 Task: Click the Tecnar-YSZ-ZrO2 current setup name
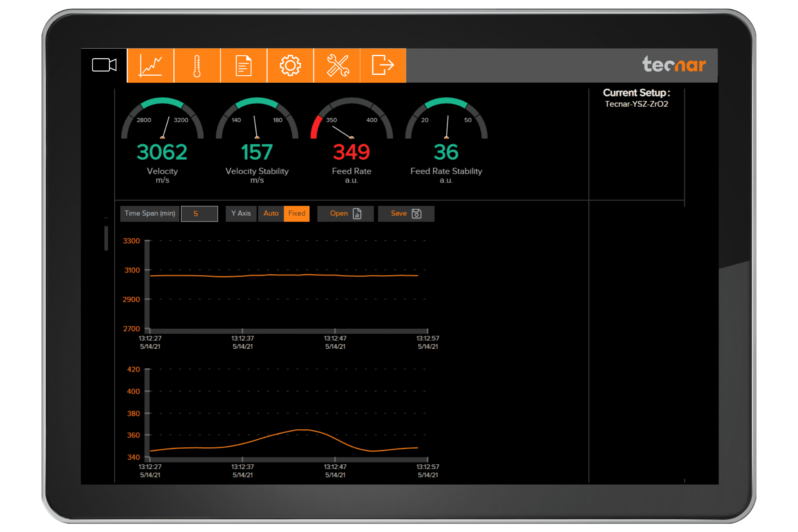click(x=636, y=104)
